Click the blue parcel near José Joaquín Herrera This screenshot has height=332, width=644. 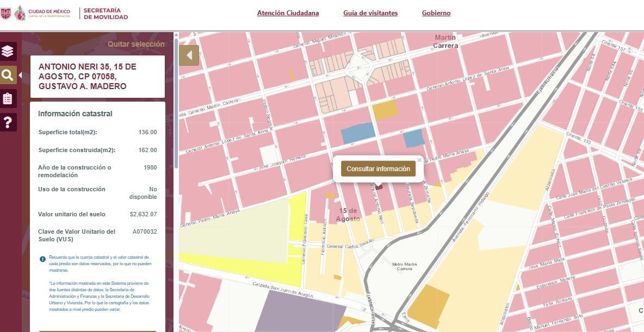click(357, 133)
